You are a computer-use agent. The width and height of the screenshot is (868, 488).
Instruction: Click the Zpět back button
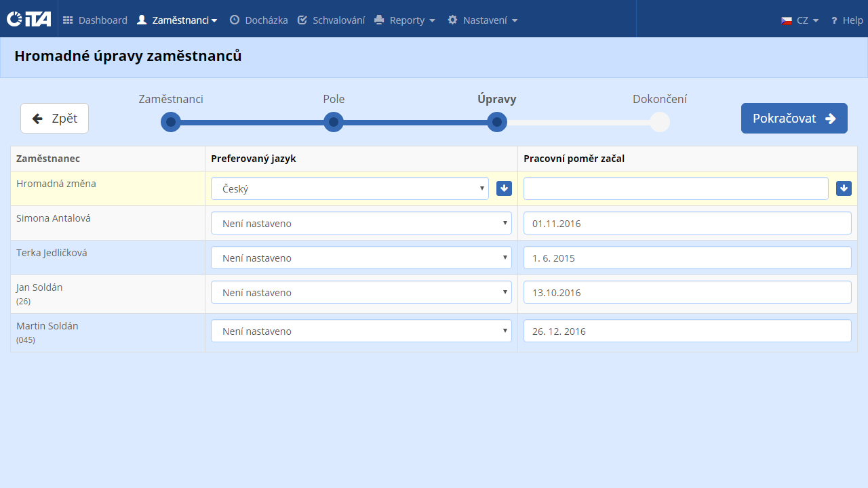point(54,119)
